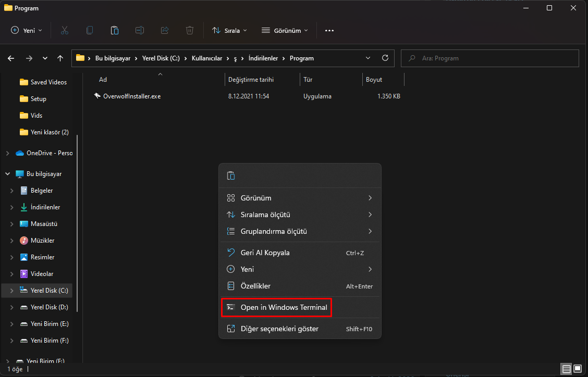
Task: Click the 8.12.2021 11:54 date cell
Action: (x=249, y=96)
